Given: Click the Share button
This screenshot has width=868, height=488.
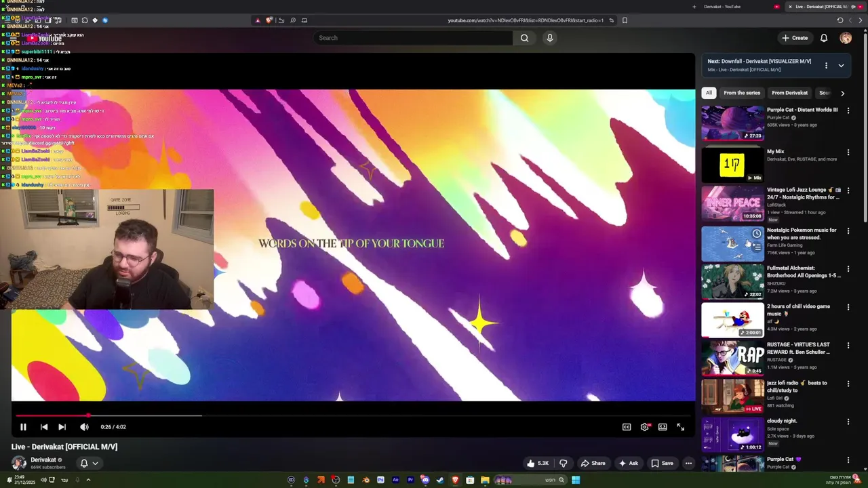Looking at the screenshot, I should coord(593,464).
